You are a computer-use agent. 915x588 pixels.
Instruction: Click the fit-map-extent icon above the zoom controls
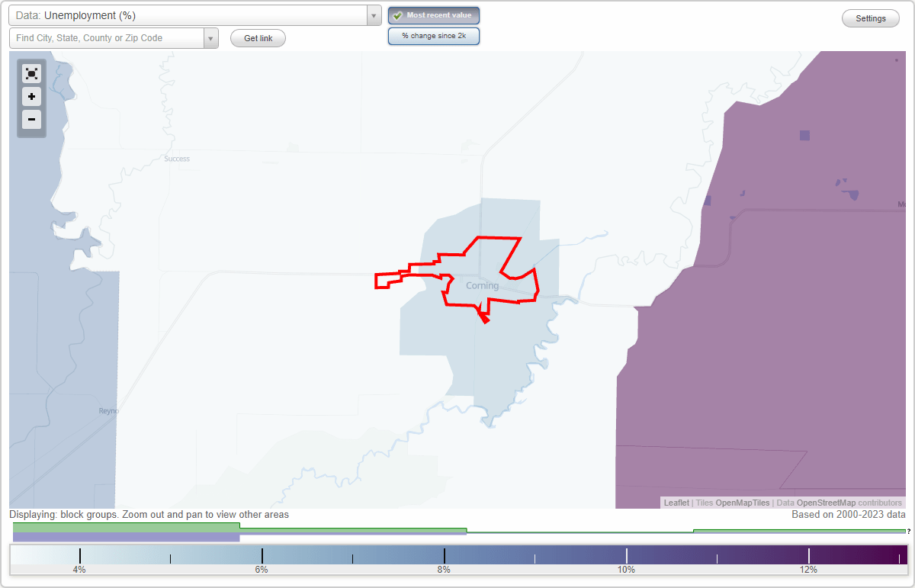[31, 73]
